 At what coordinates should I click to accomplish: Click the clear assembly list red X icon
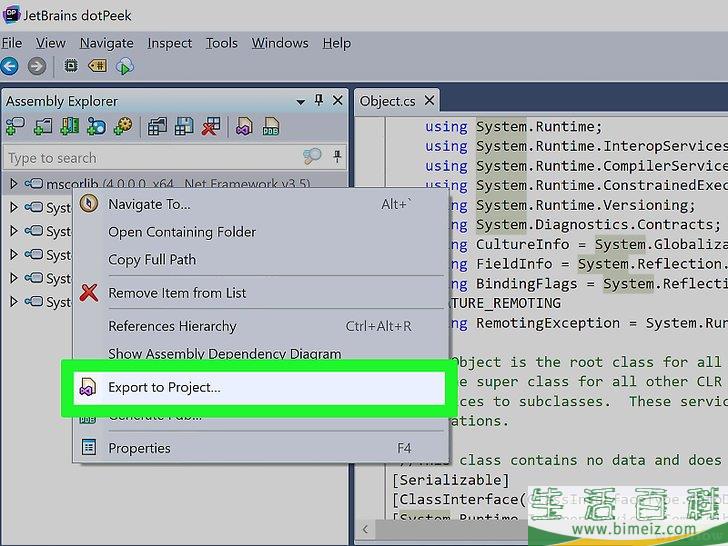point(211,126)
